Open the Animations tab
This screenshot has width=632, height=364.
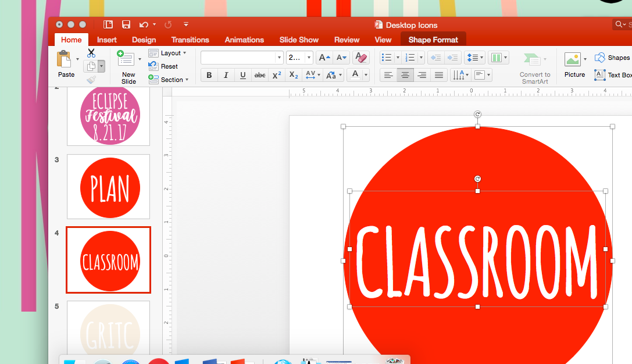(x=244, y=40)
